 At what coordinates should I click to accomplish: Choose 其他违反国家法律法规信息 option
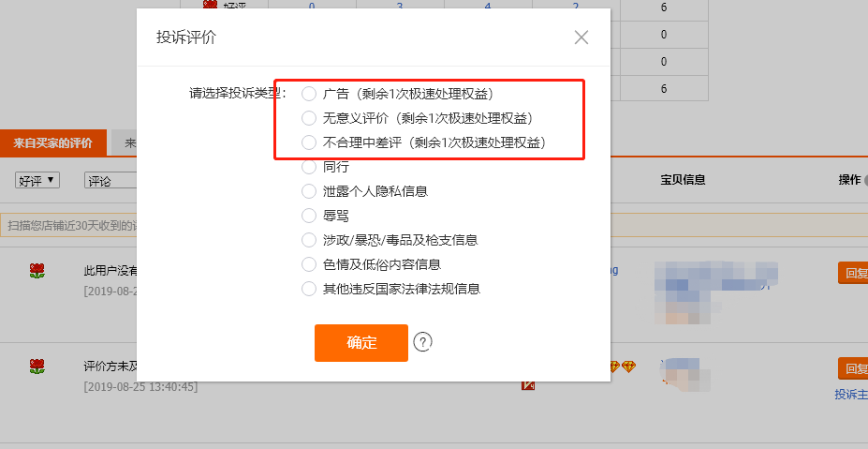(x=308, y=289)
